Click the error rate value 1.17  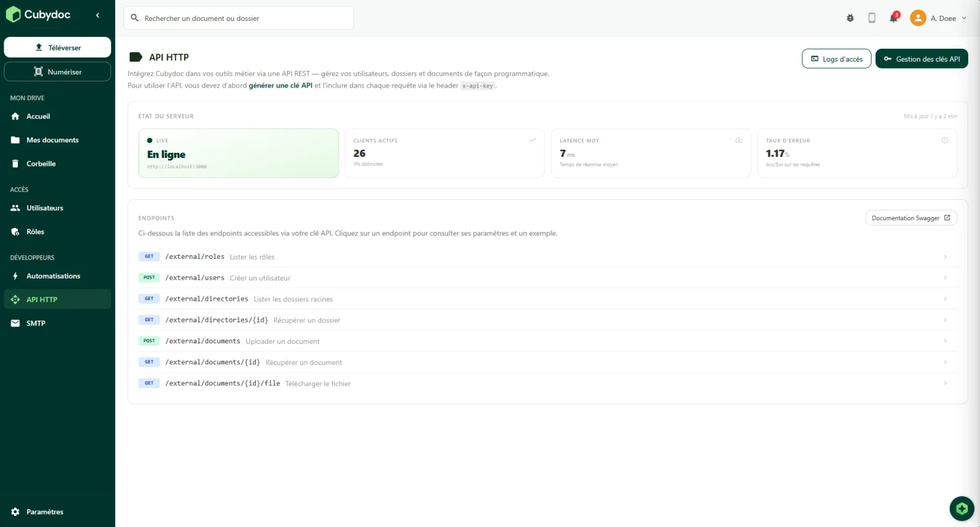pos(775,153)
